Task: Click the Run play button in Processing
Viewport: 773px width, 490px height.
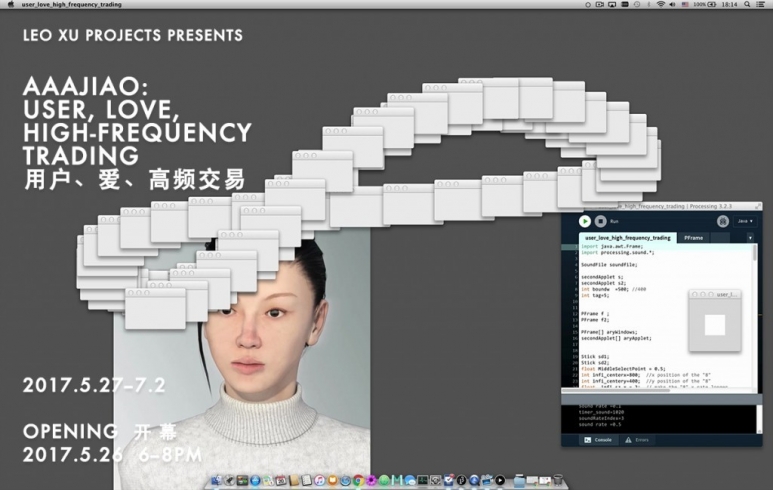Action: click(x=585, y=221)
